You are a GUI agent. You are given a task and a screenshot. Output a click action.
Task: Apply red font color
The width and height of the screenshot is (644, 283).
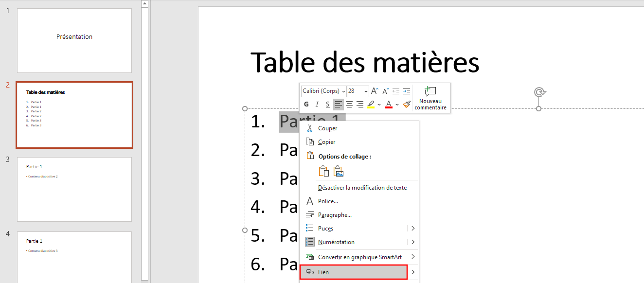click(x=388, y=104)
